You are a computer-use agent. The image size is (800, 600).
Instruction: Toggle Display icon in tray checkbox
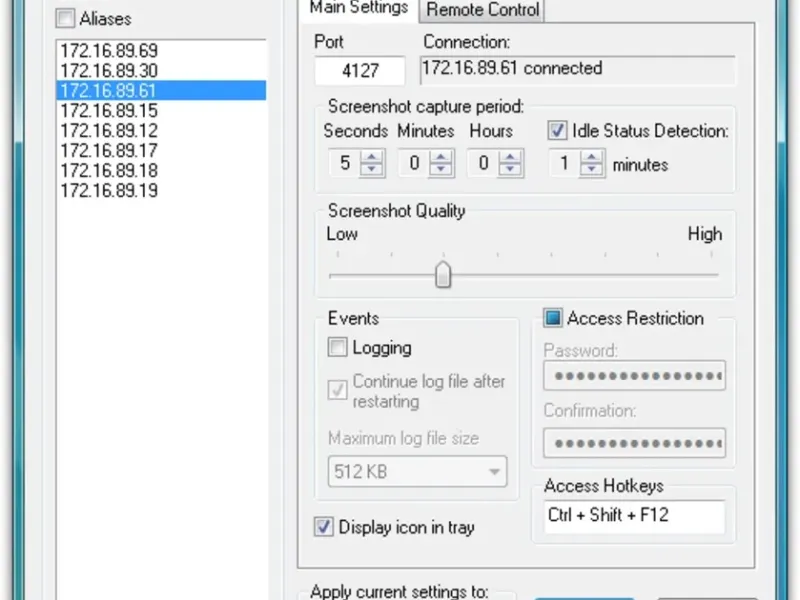(323, 527)
